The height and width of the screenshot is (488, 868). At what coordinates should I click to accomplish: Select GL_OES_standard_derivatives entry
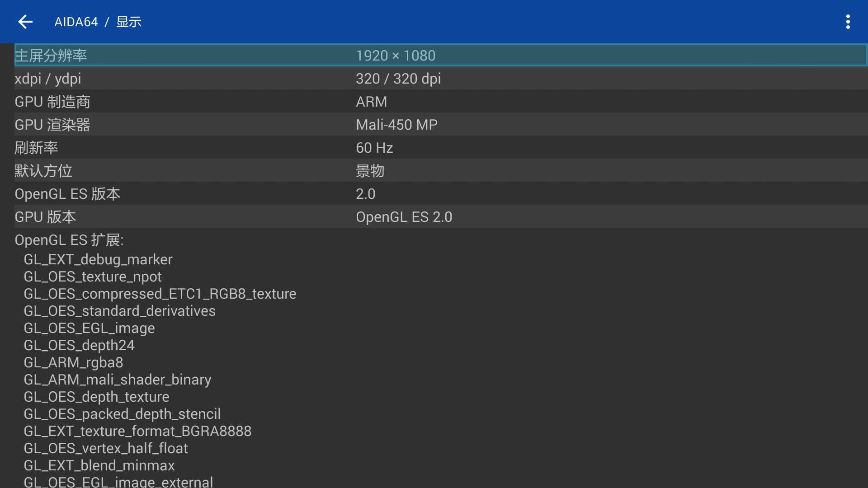coord(120,311)
